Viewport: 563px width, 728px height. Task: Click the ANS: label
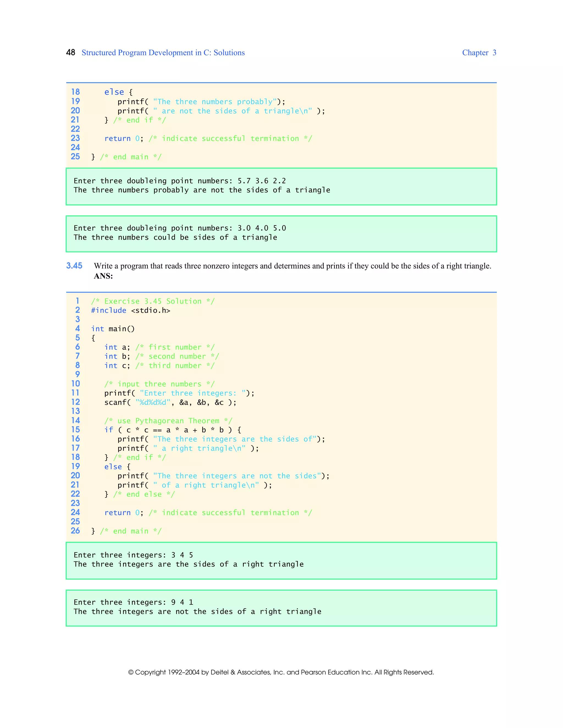pyautogui.click(x=103, y=276)
